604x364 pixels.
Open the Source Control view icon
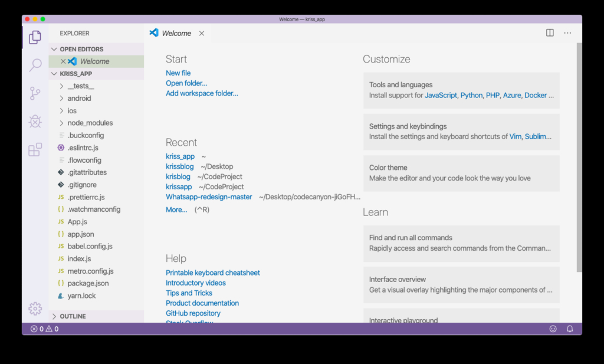[x=35, y=93]
